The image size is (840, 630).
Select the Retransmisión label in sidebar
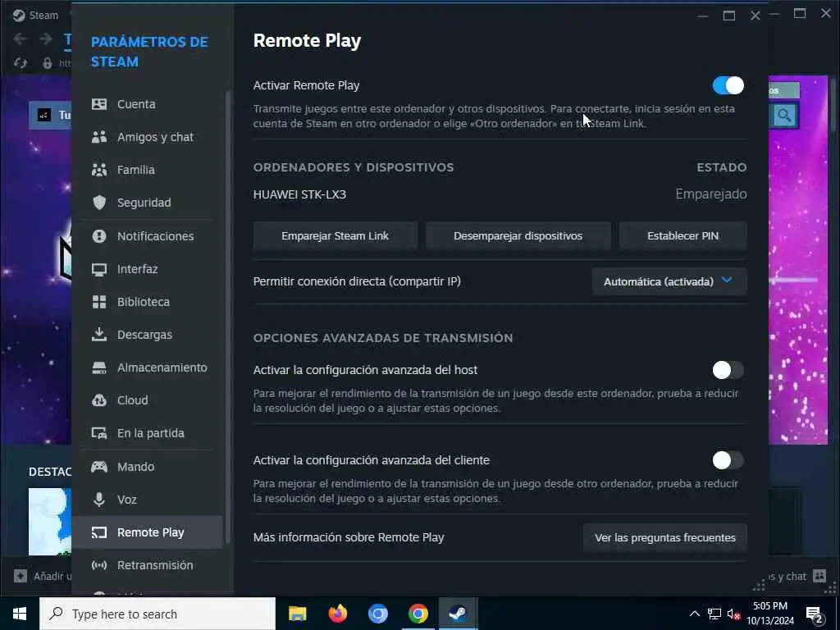point(155,565)
